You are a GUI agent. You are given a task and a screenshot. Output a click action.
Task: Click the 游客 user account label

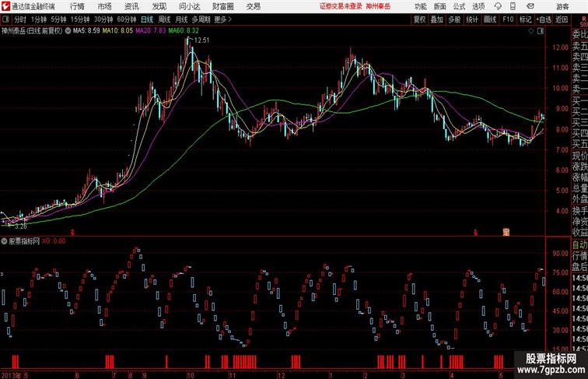point(562,6)
